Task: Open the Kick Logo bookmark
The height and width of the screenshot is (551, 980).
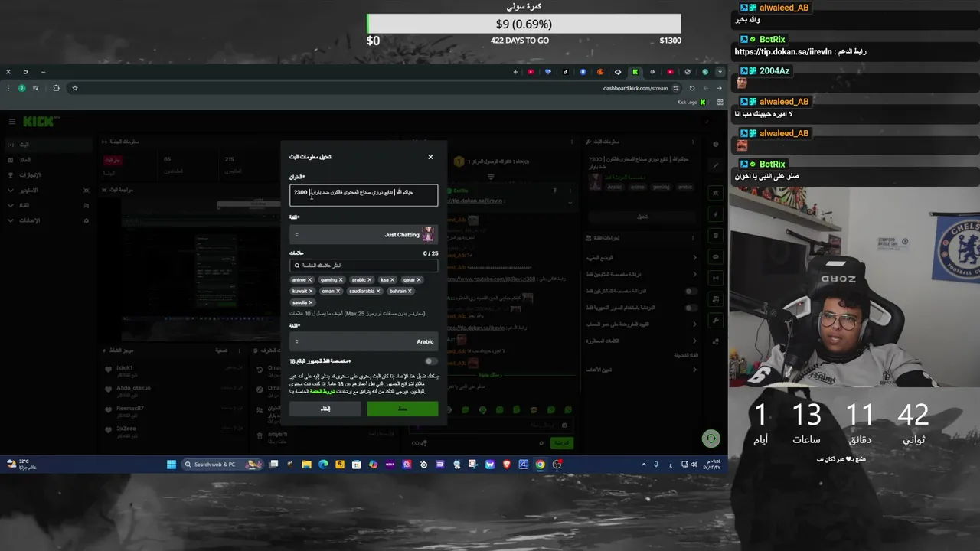Action: click(691, 103)
